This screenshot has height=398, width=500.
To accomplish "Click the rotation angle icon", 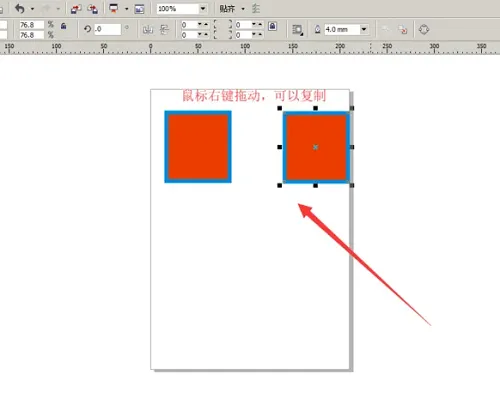I will tap(87, 29).
